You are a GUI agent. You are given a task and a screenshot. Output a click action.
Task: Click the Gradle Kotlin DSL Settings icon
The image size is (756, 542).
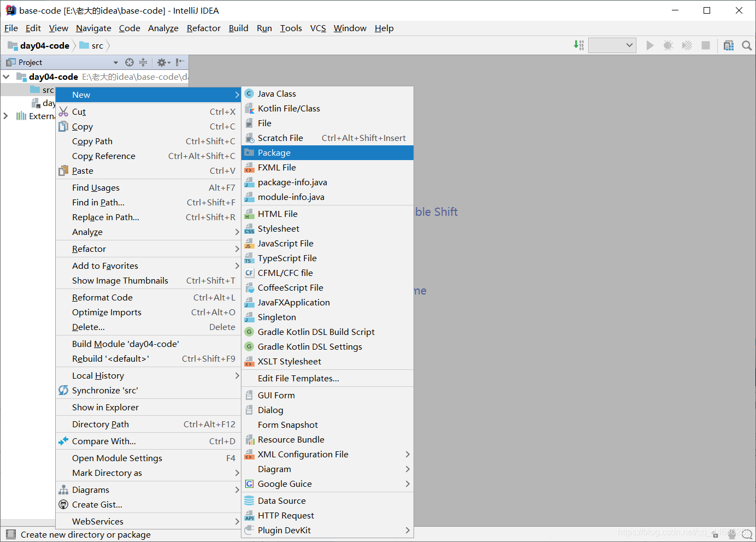pyautogui.click(x=249, y=347)
